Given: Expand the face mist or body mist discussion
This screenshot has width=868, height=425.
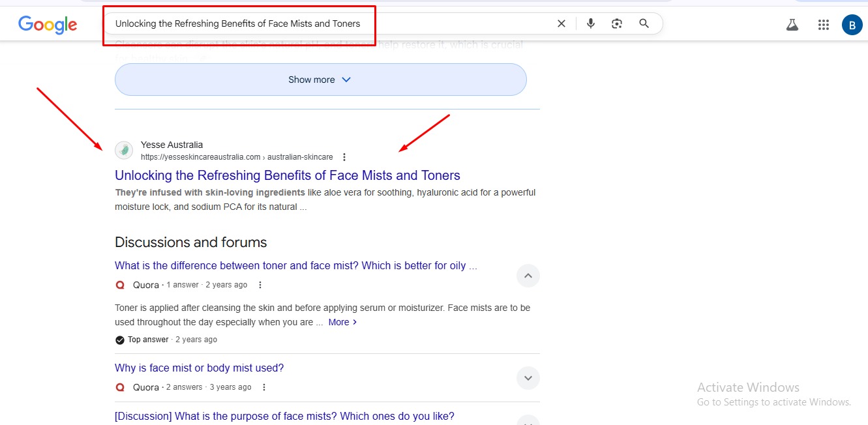Looking at the screenshot, I should [528, 377].
